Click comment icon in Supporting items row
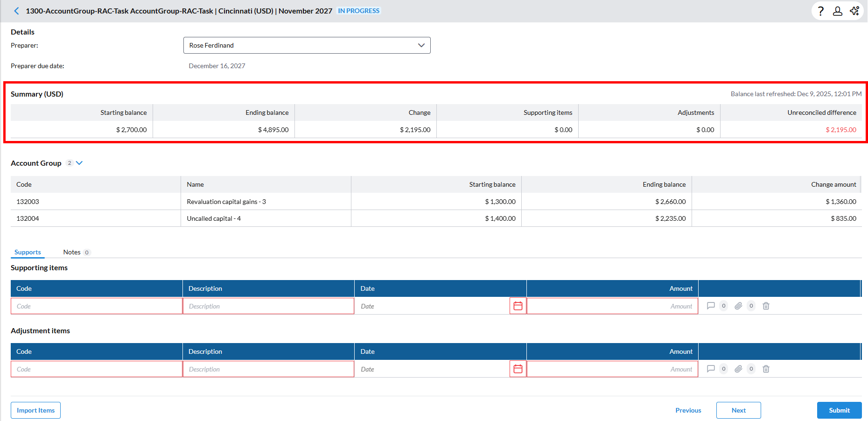 click(x=711, y=306)
